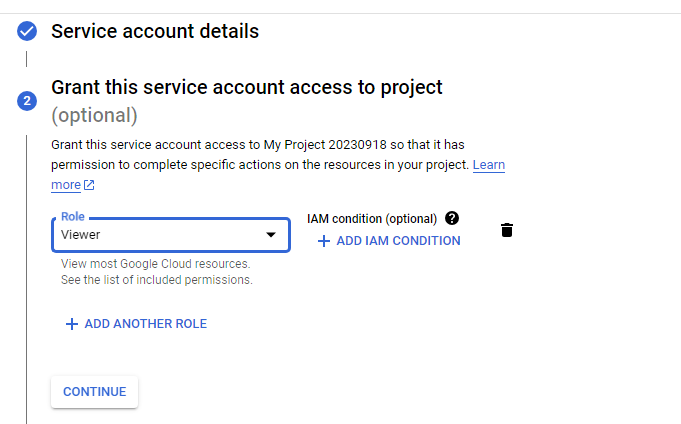Click 'See the list of included permissions'
The width and height of the screenshot is (681, 424).
(156, 280)
